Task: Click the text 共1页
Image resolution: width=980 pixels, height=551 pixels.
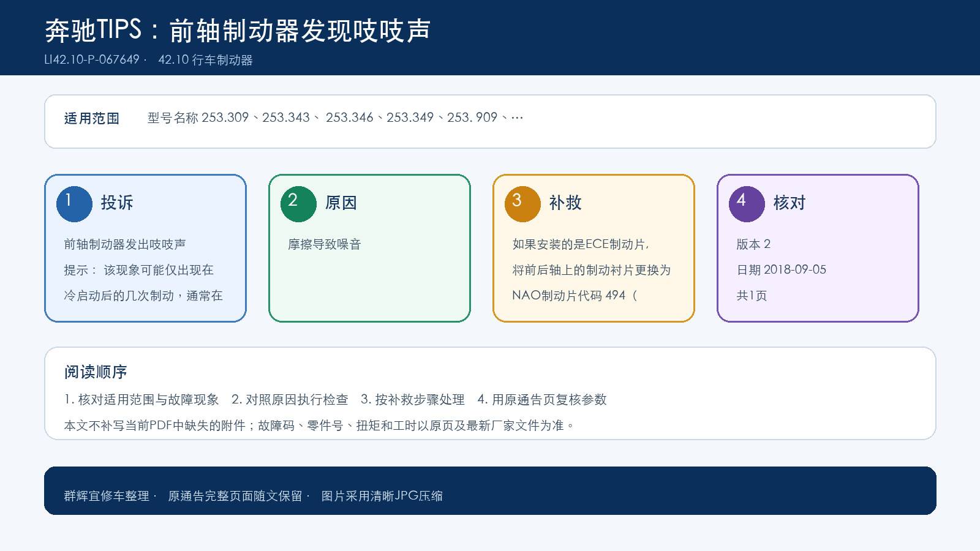Action: pyautogui.click(x=752, y=296)
